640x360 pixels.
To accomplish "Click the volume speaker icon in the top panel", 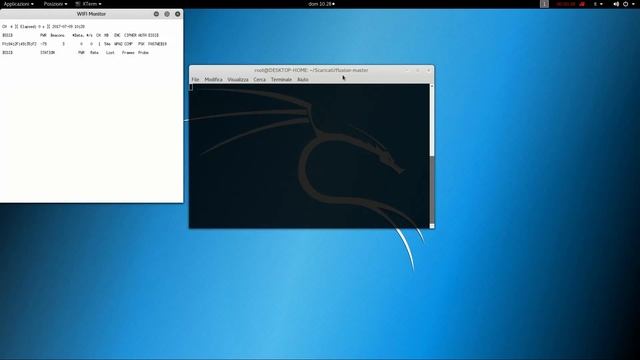I will (x=616, y=4).
